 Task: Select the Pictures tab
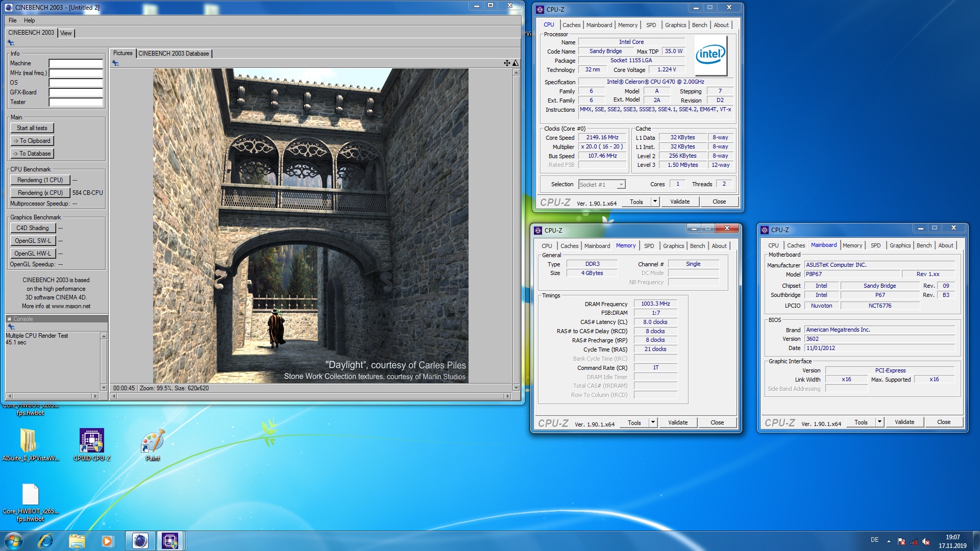pos(122,53)
